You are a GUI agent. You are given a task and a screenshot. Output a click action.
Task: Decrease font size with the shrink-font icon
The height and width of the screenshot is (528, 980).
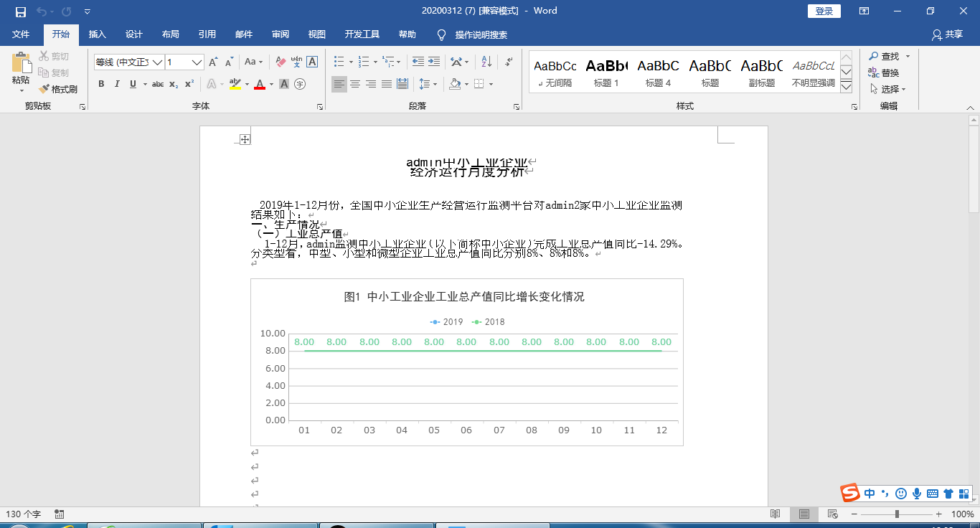tap(230, 62)
